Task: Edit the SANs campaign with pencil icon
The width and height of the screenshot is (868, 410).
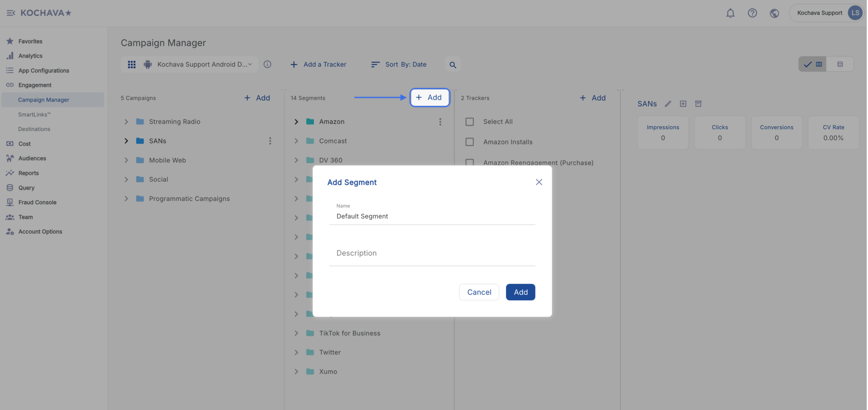Action: 668,104
